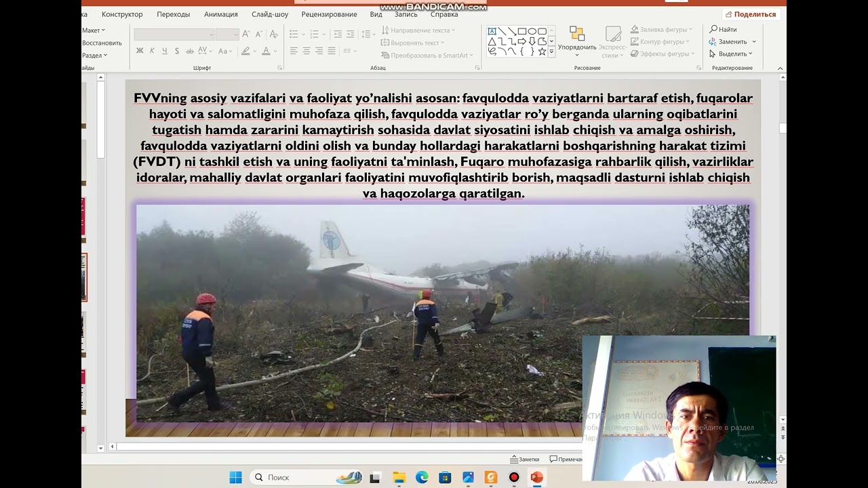Select the five-point star shape
The height and width of the screenshot is (488, 868).
tap(542, 52)
